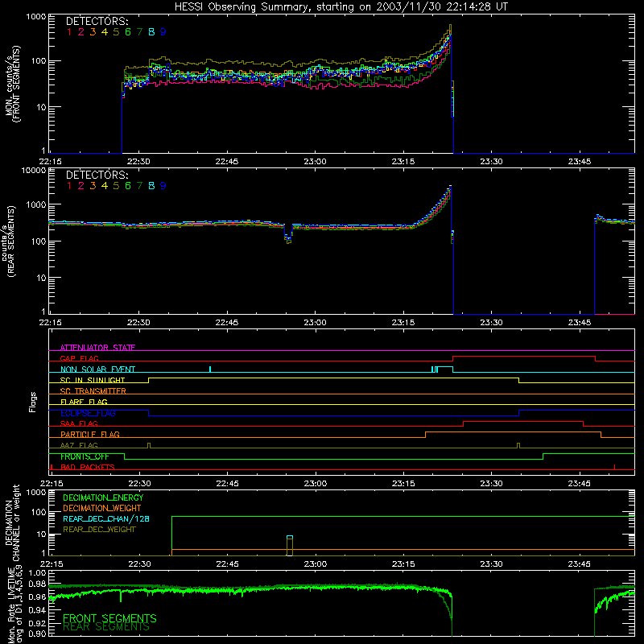The width and height of the screenshot is (644, 644).
Task: Click the 23:30 tick under Flags panel
Action: point(491,484)
